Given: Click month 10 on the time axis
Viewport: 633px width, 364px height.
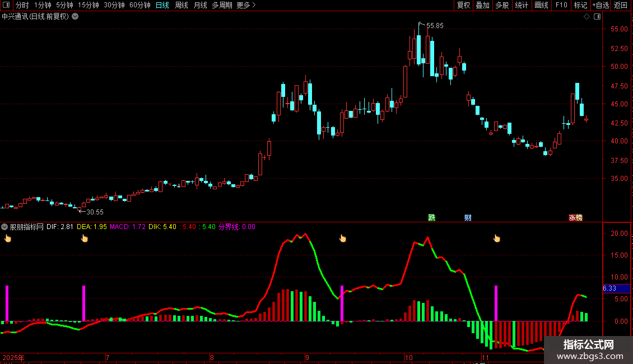Looking at the screenshot, I should pos(409,357).
